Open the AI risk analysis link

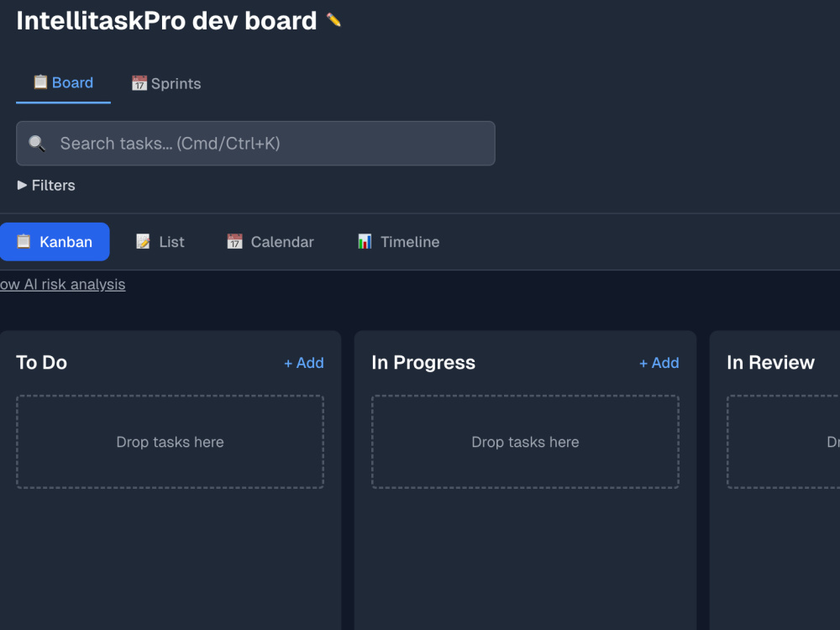[63, 285]
